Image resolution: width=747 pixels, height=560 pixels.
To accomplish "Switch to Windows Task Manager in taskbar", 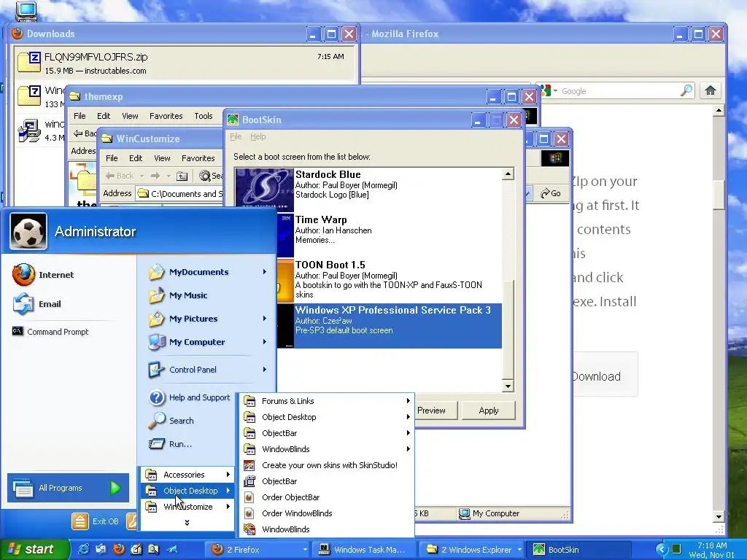I will click(x=364, y=550).
